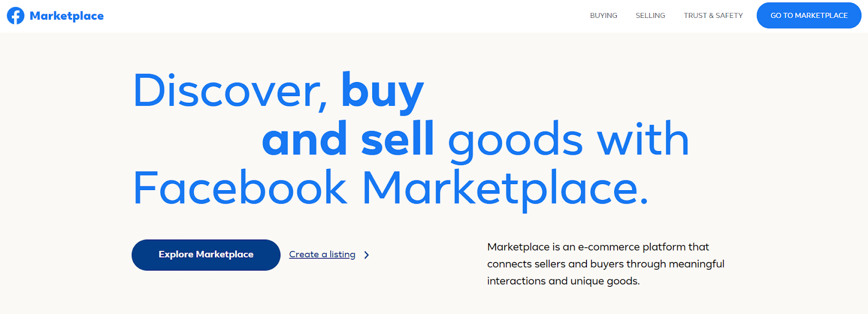Viewport: 868px width, 314px height.
Task: Open the Marketplace wordmark in the header
Action: (67, 16)
